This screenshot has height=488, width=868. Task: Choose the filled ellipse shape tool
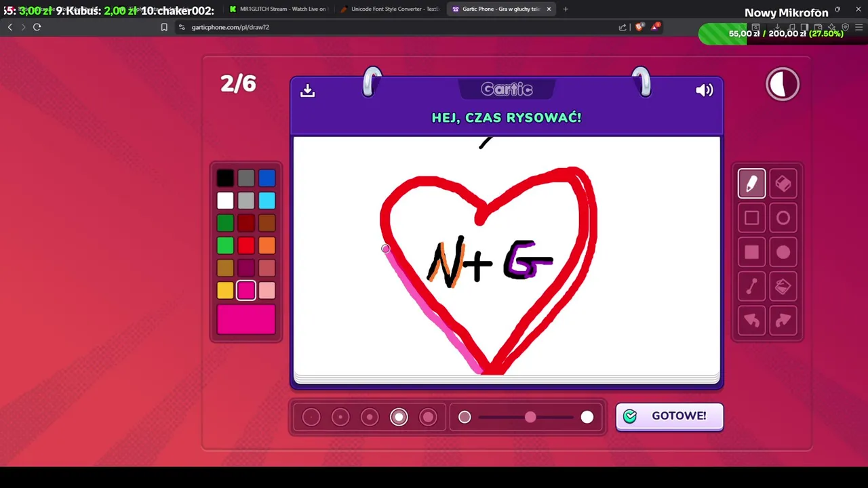click(783, 252)
